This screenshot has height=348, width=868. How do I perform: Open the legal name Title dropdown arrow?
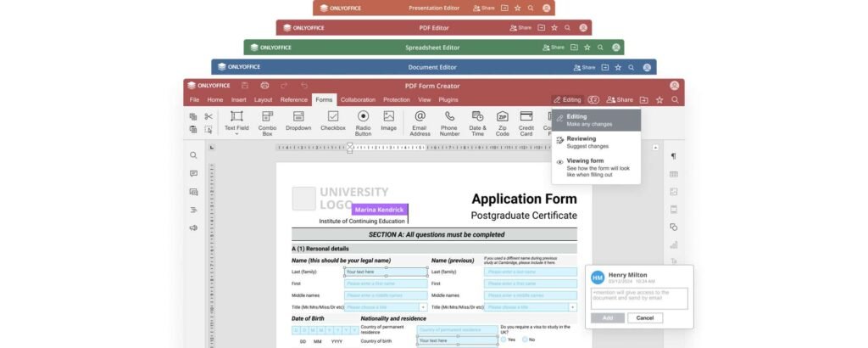click(424, 307)
